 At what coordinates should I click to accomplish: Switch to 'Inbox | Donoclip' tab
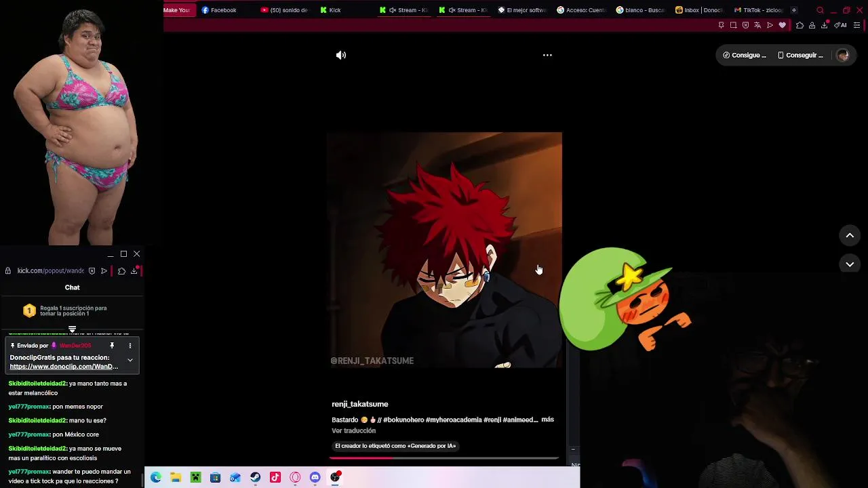click(x=700, y=10)
